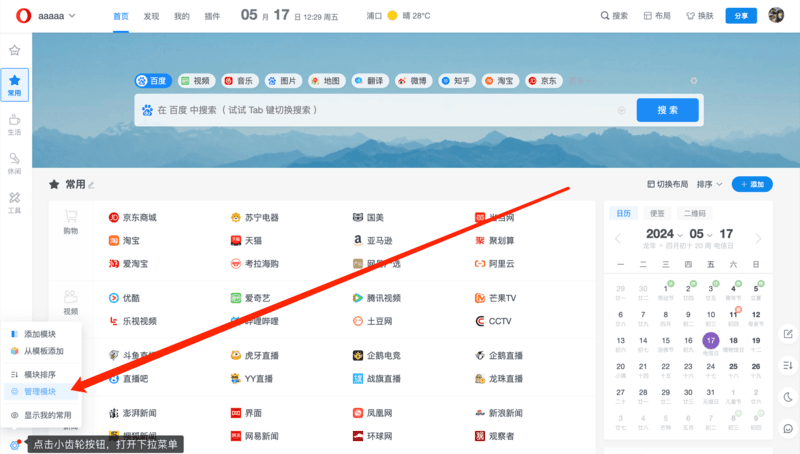The width and height of the screenshot is (800, 454).
Task: Edit the 常用 section title pencil
Action: (91, 185)
